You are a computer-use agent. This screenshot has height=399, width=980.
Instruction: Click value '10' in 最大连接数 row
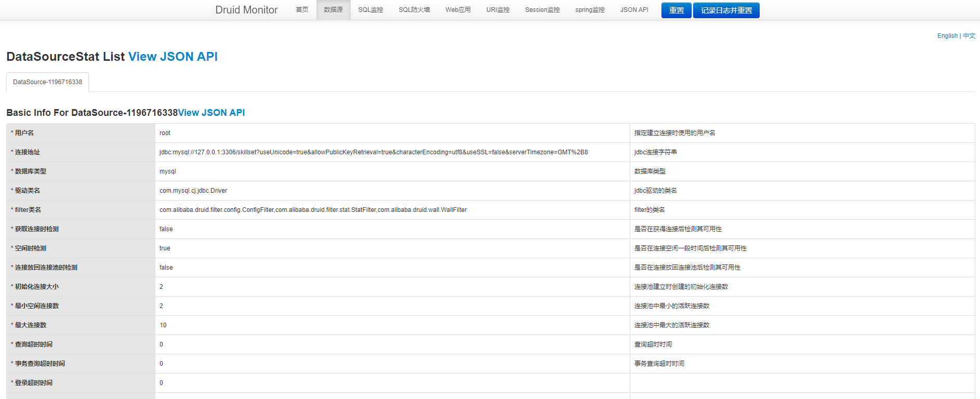pos(163,325)
